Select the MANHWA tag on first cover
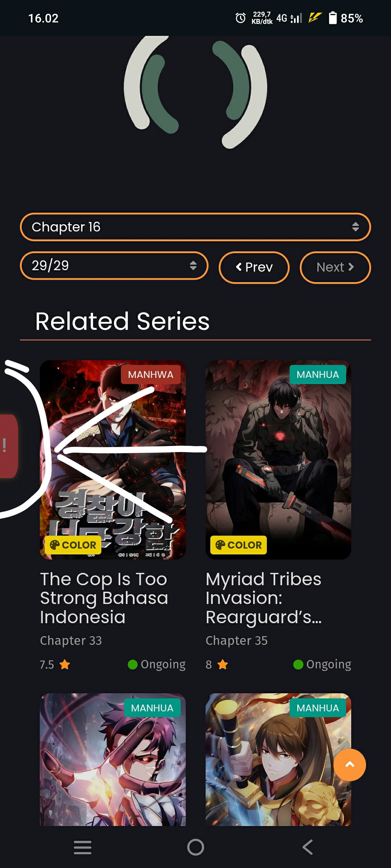The image size is (391, 868). pos(151,375)
